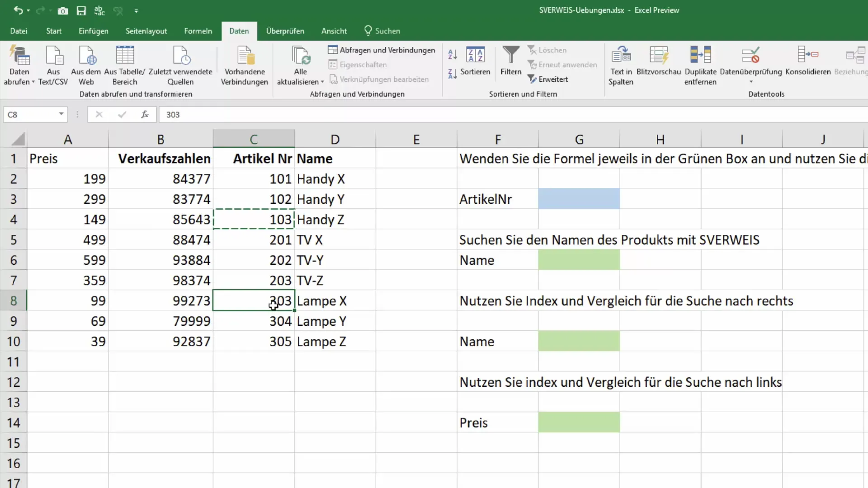Switch to the Einfügen tab
The height and width of the screenshot is (488, 868).
(x=94, y=31)
